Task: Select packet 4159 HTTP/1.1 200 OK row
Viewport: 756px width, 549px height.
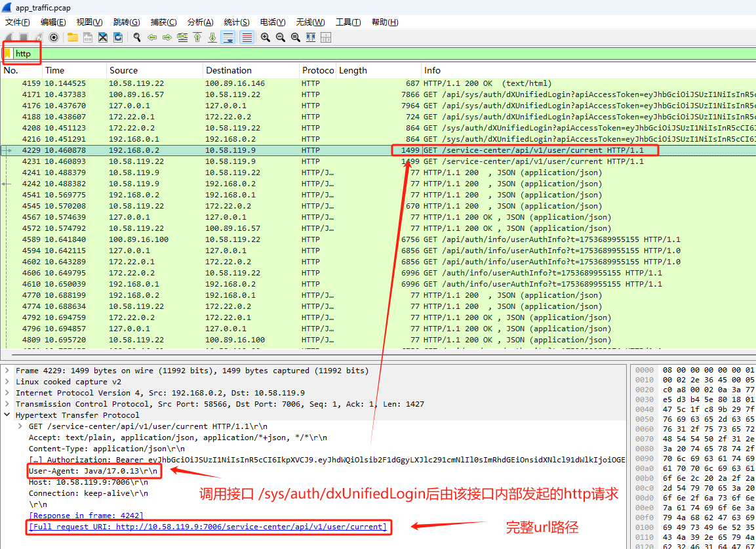Action: (x=378, y=83)
